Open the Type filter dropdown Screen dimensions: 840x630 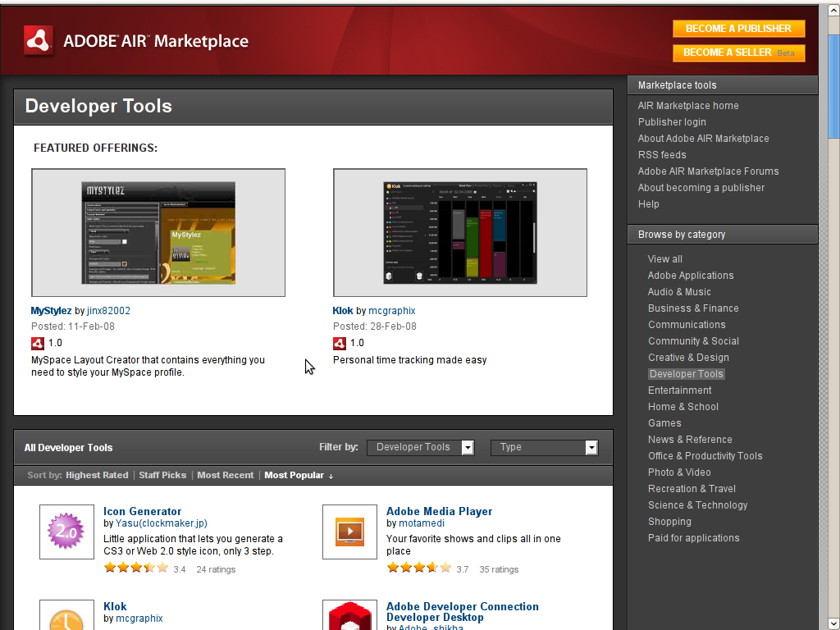[x=545, y=447]
